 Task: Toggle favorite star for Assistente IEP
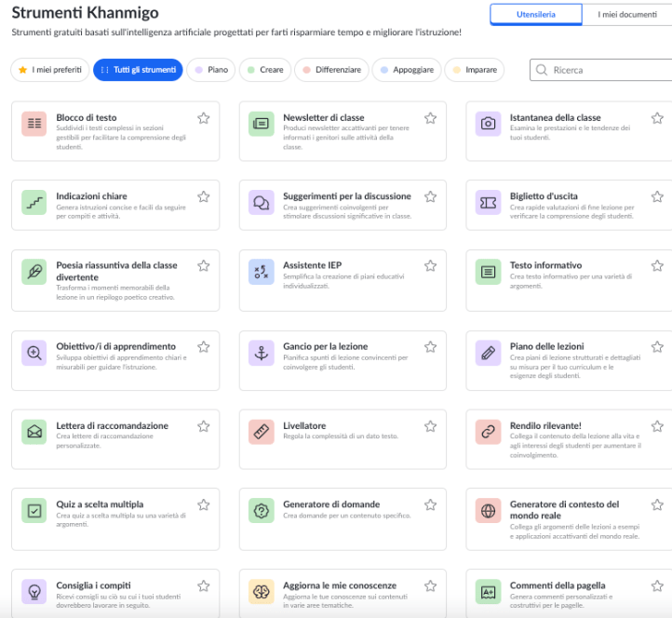point(430,265)
